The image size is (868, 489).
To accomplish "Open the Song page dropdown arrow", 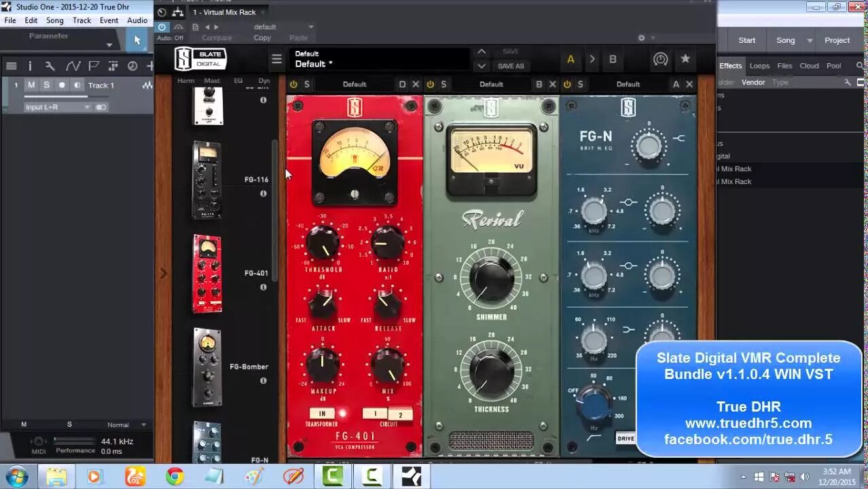I will coord(810,40).
